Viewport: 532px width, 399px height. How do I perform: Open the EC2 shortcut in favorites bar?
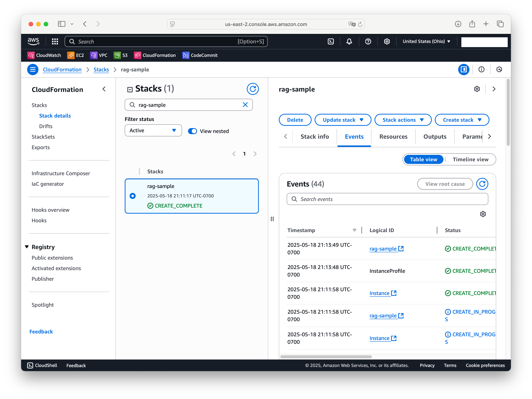pos(76,55)
